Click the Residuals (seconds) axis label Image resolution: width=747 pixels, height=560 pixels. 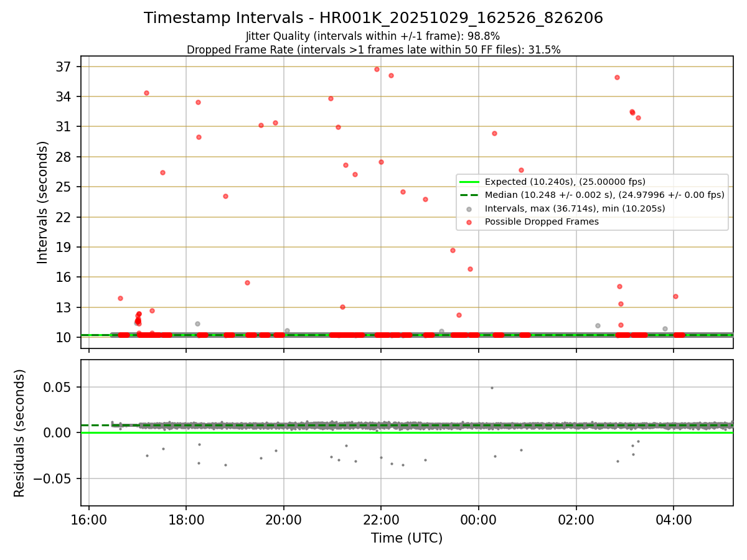click(20, 433)
